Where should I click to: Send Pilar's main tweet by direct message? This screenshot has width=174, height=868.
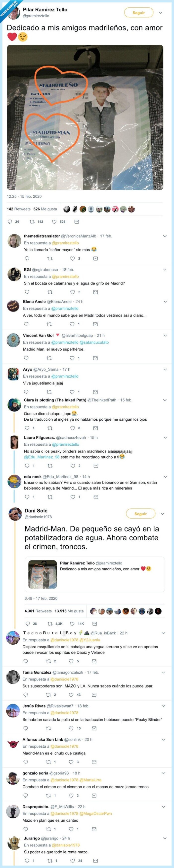(x=77, y=222)
